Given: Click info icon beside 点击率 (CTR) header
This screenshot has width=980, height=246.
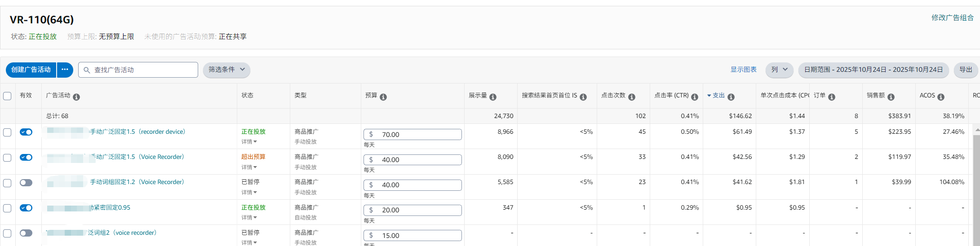Looking at the screenshot, I should coord(695,97).
